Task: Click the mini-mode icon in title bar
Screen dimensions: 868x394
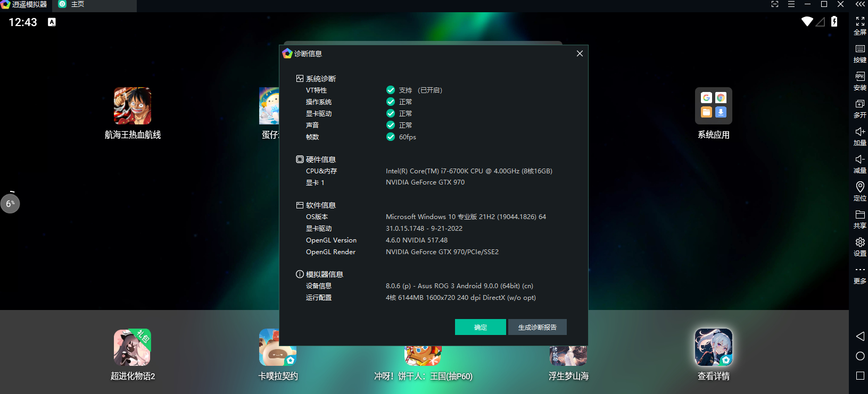Action: pyautogui.click(x=775, y=4)
